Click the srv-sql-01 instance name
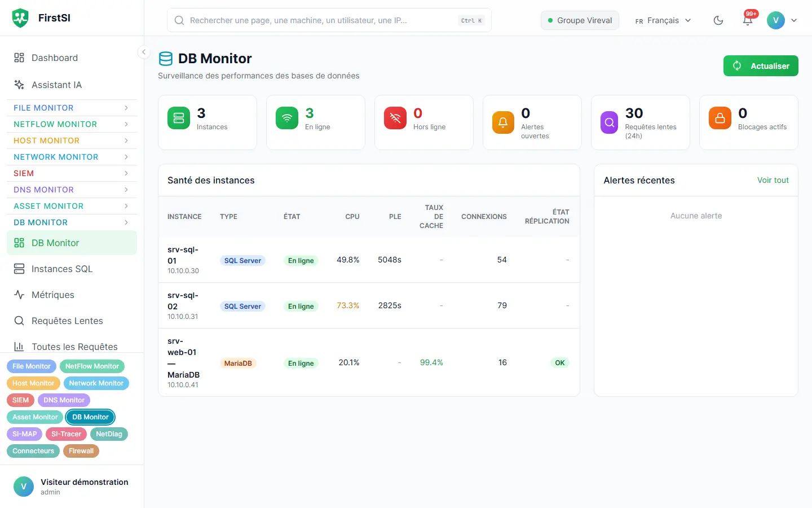The height and width of the screenshot is (508, 812). point(183,255)
